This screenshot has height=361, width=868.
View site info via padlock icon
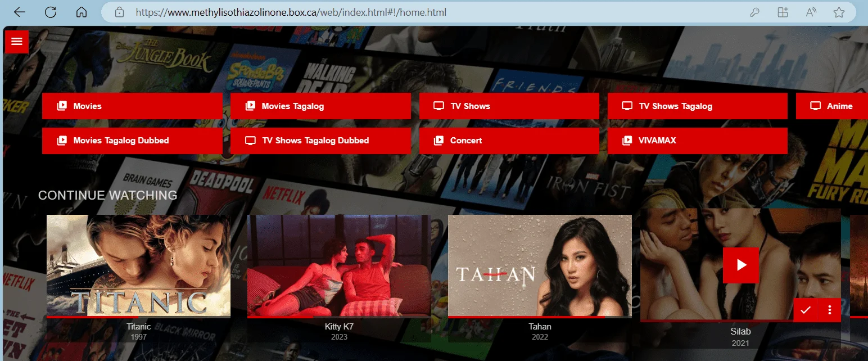click(x=119, y=12)
